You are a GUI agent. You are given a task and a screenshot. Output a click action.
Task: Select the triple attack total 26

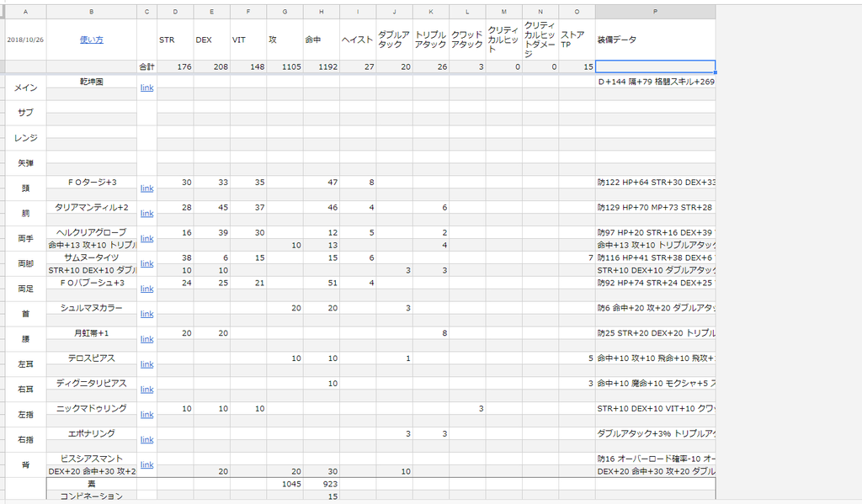pyautogui.click(x=431, y=66)
